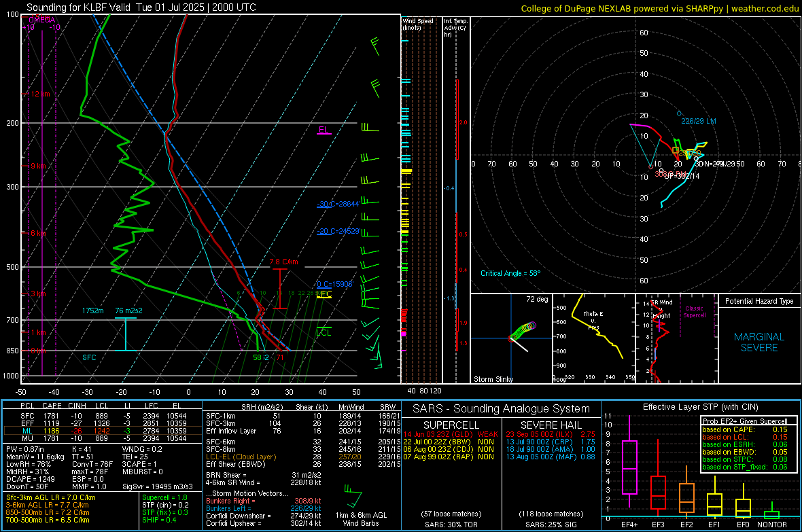
Task: Select the 'Eff Inflow Layer' table row
Action: (x=303, y=431)
